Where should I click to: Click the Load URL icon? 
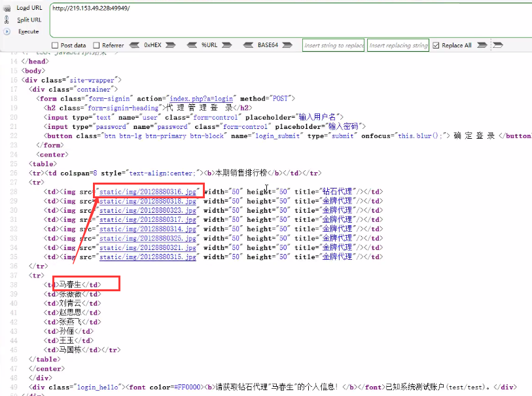(7, 8)
